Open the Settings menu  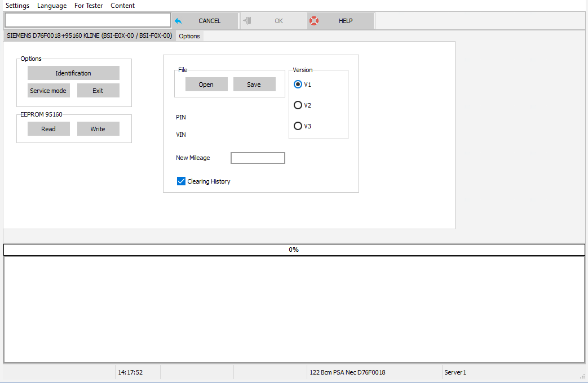pyautogui.click(x=17, y=6)
